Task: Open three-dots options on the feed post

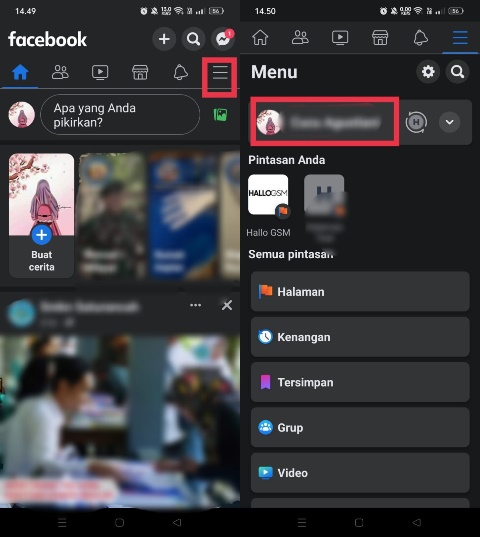Action: [195, 305]
